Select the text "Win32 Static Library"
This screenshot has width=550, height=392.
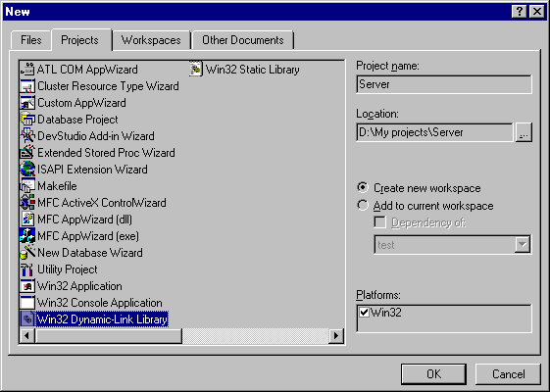point(253,70)
